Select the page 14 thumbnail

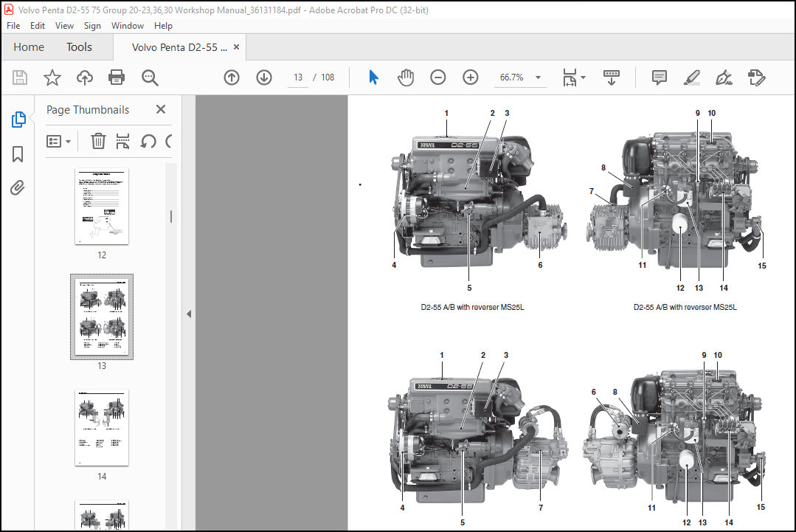(x=102, y=428)
